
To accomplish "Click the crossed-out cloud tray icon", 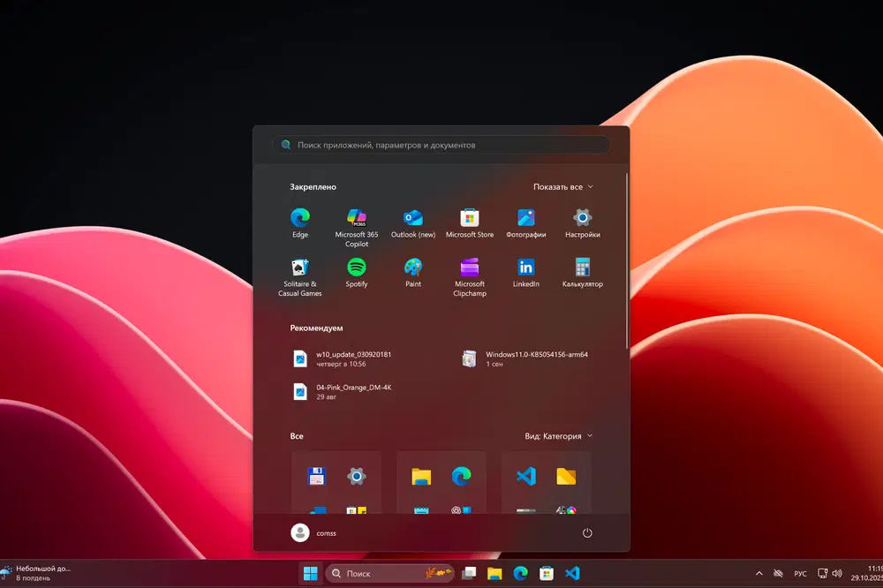I will tap(778, 573).
